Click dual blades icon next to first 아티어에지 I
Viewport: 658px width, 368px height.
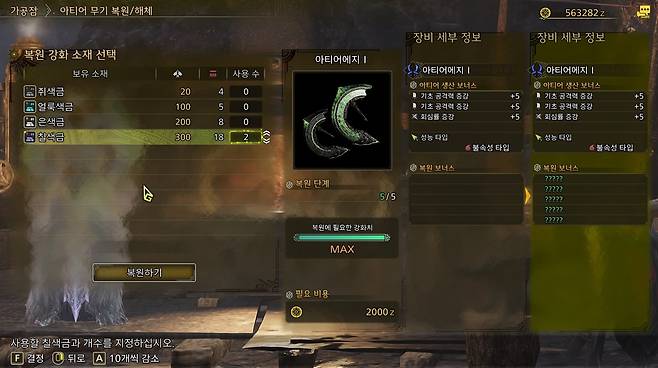pos(413,70)
